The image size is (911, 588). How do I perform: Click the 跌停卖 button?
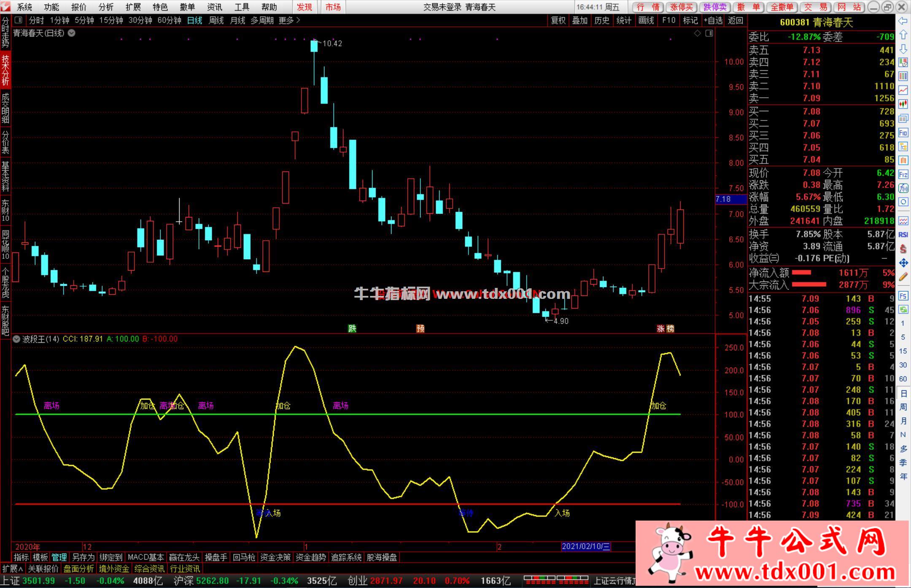pos(715,7)
